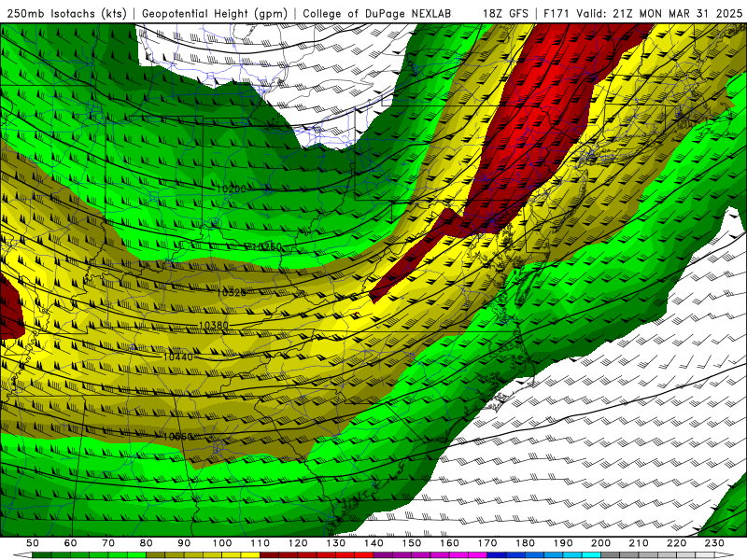Screen dimensions: 747x560
Task: Click the '250mb Isotachs (kts)' title text
Action: click(67, 13)
